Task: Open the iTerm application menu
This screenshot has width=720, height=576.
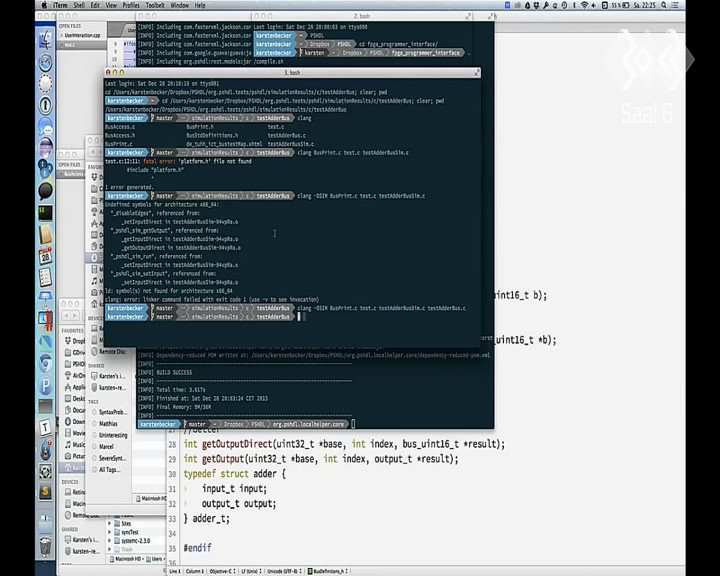Action: [x=60, y=5]
